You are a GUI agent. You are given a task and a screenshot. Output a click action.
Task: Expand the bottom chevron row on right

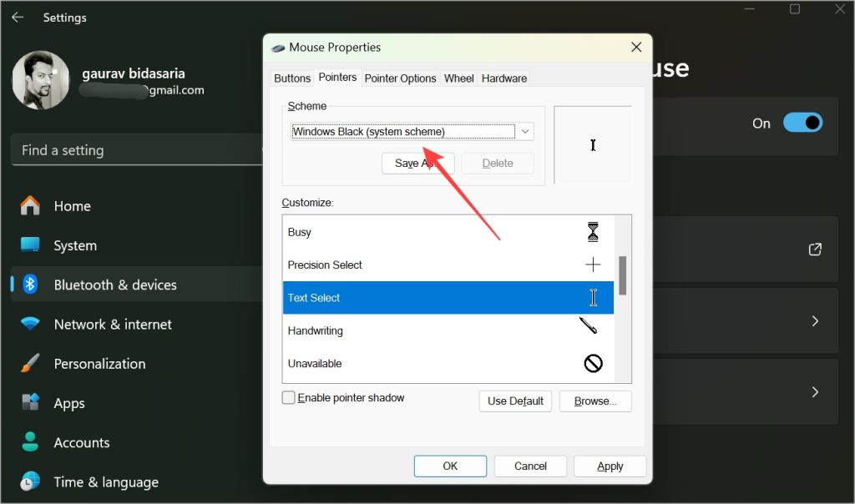[x=815, y=391]
